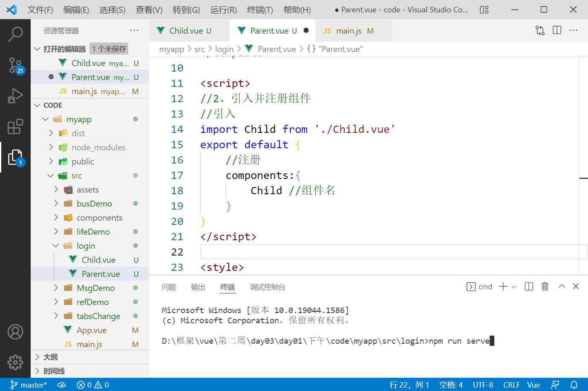Expand the public folder

[x=51, y=161]
